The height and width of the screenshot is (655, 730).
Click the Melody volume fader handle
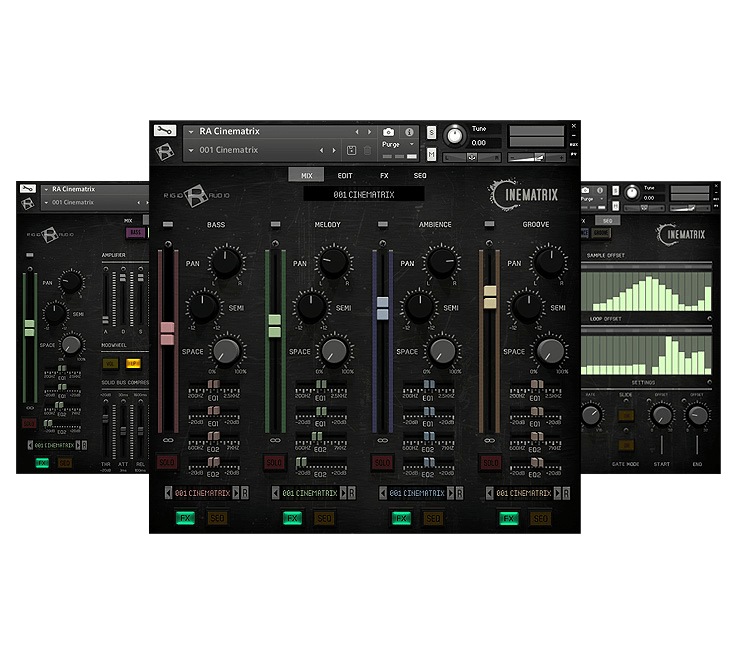[275, 326]
